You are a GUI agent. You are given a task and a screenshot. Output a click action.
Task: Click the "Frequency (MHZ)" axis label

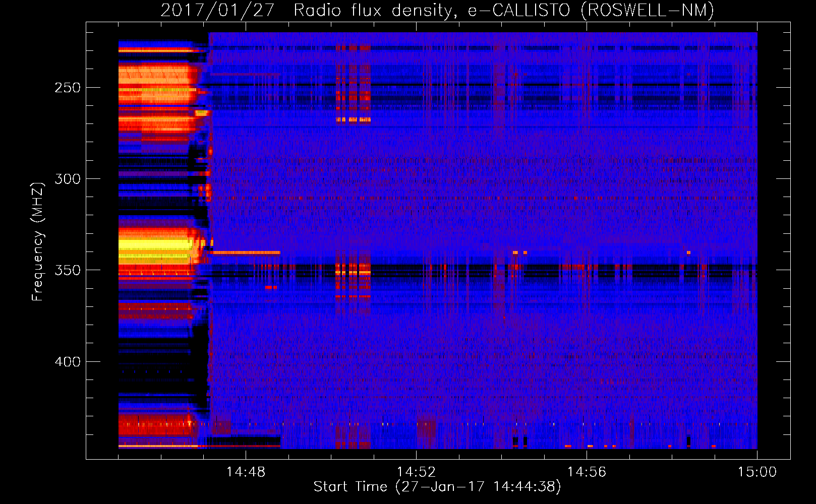(x=37, y=242)
